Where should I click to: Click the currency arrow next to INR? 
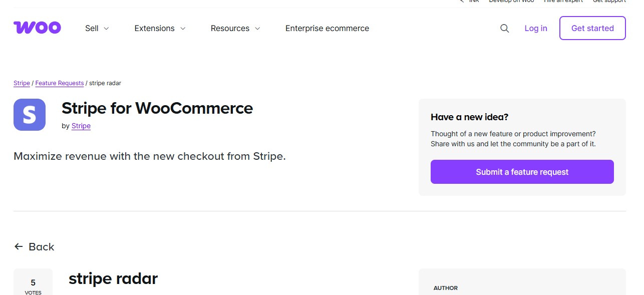point(461,2)
